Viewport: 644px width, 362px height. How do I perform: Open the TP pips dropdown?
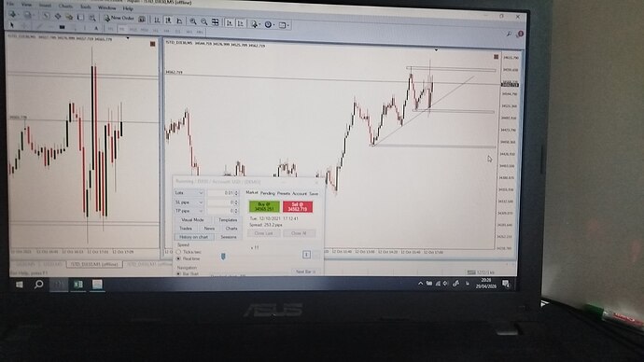coord(189,211)
